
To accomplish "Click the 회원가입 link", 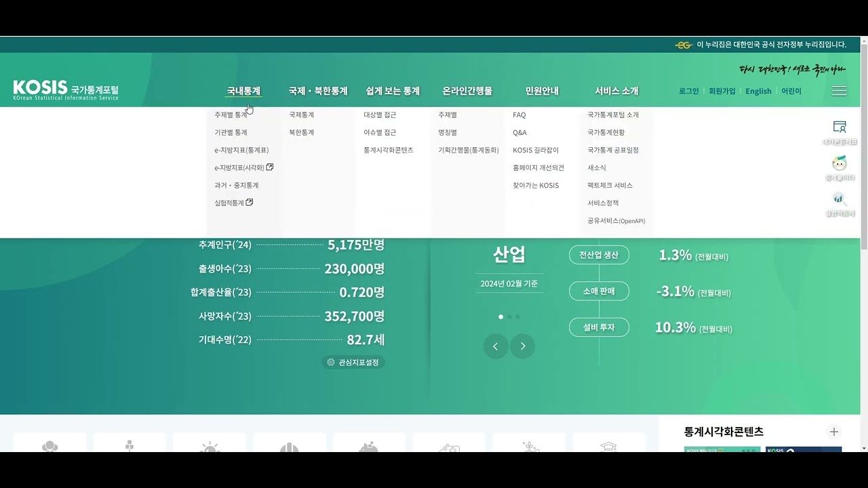I will click(x=722, y=91).
